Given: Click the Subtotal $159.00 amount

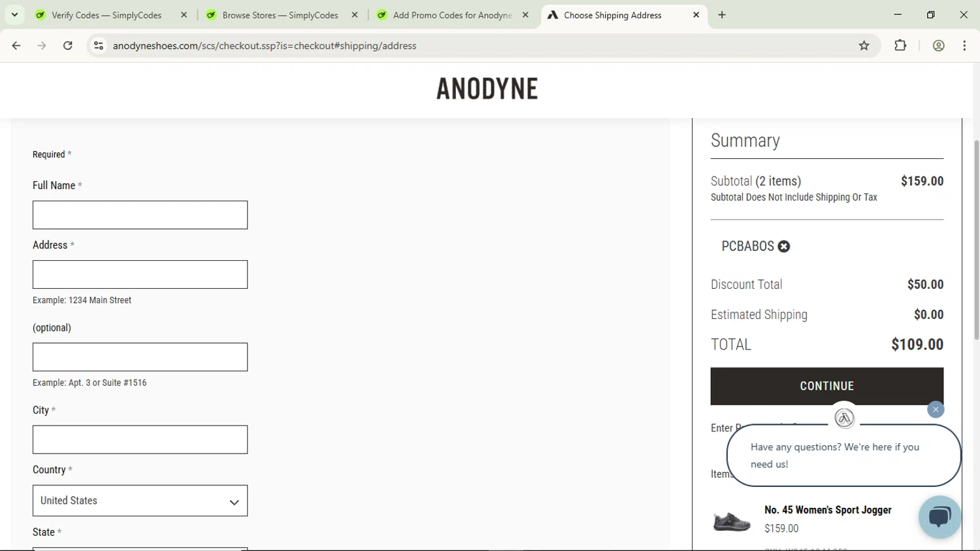Looking at the screenshot, I should point(922,181).
